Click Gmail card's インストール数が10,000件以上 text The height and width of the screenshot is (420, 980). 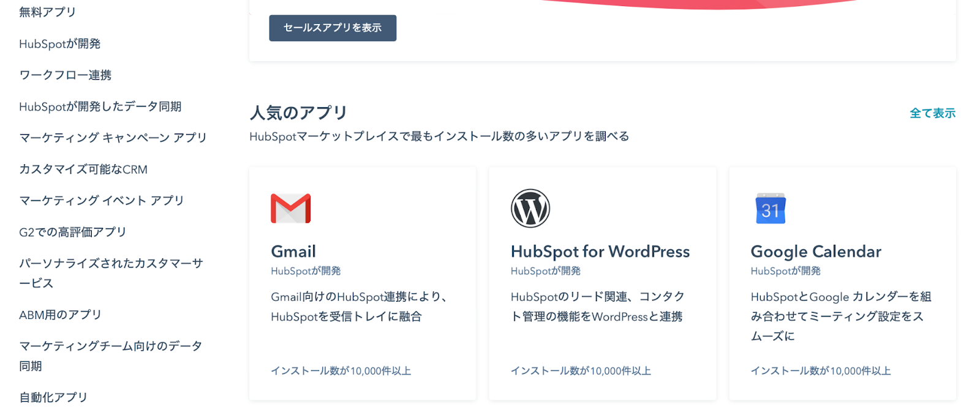[x=341, y=371]
